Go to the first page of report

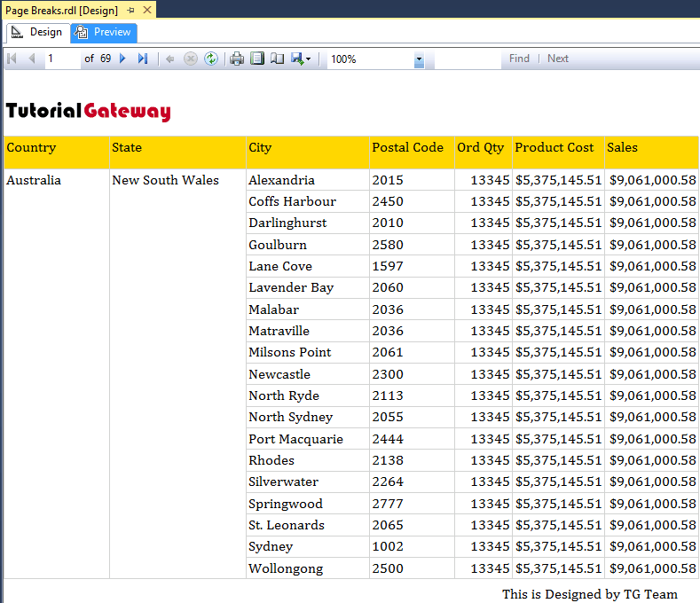12,59
